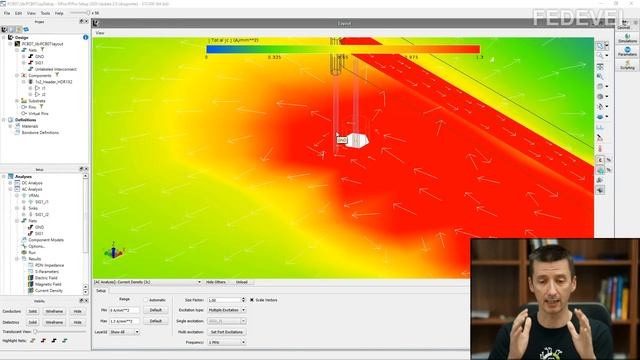Click the Design info icon
640x360 pixels.
tap(86, 37)
